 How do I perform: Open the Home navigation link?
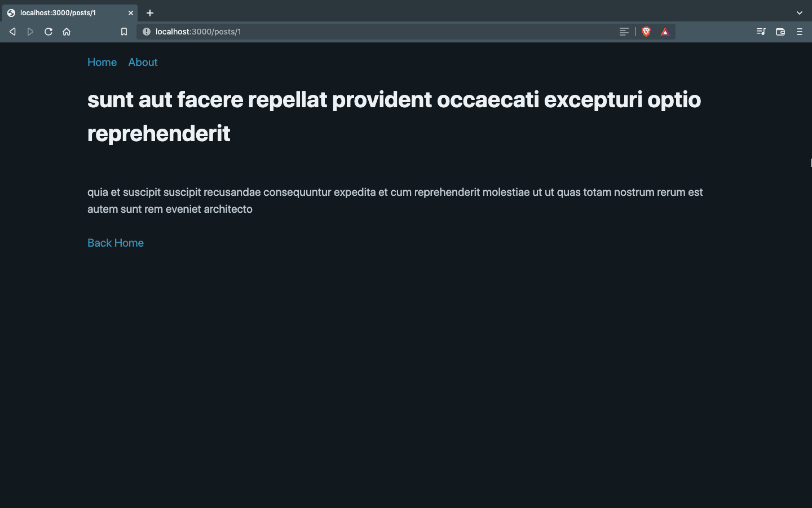tap(102, 62)
